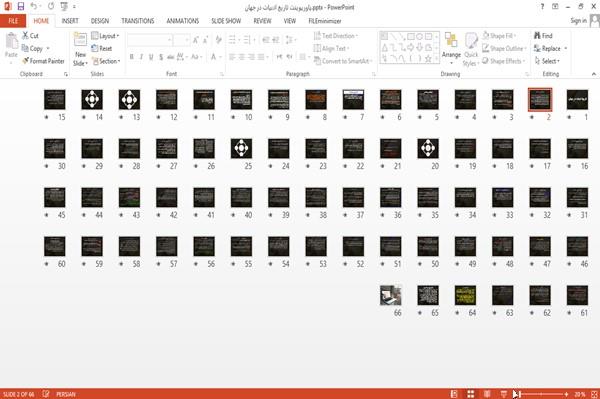600x399 pixels.
Task: Switch to the VIEW tab
Action: tap(290, 21)
